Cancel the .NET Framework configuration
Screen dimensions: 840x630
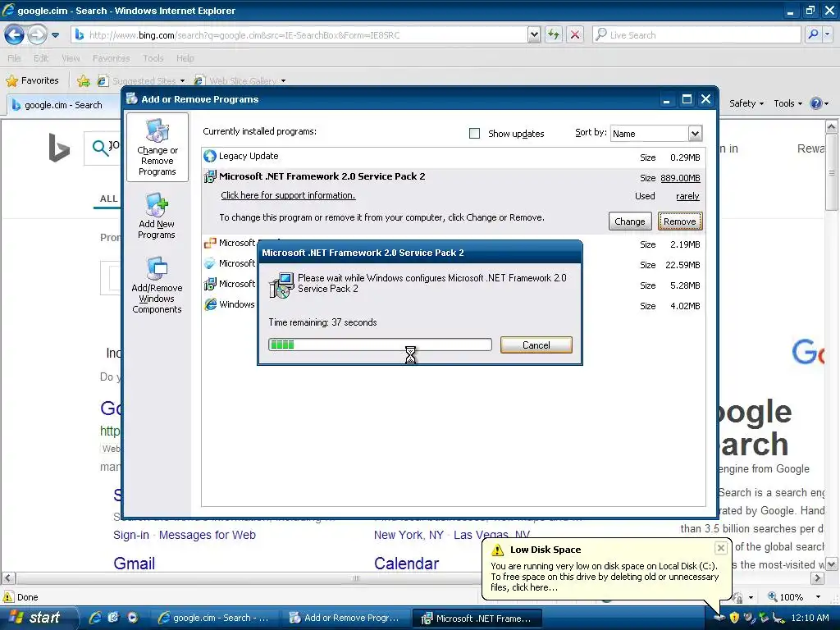pos(536,345)
